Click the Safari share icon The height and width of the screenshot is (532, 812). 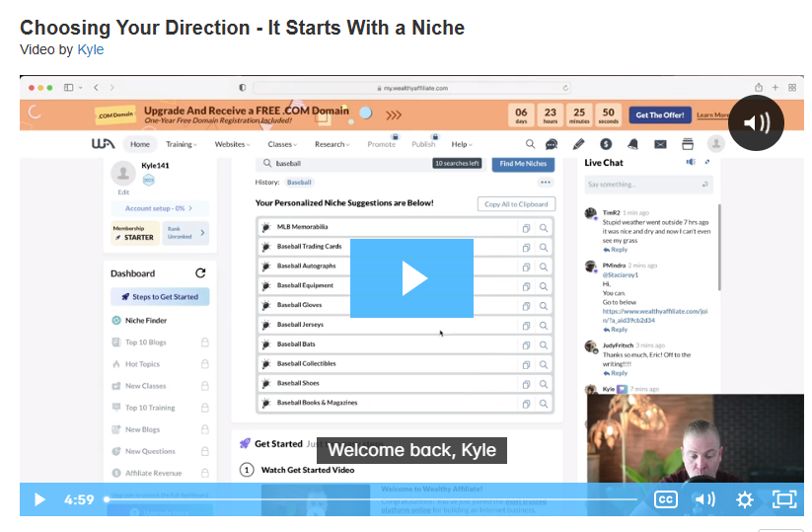(x=759, y=88)
